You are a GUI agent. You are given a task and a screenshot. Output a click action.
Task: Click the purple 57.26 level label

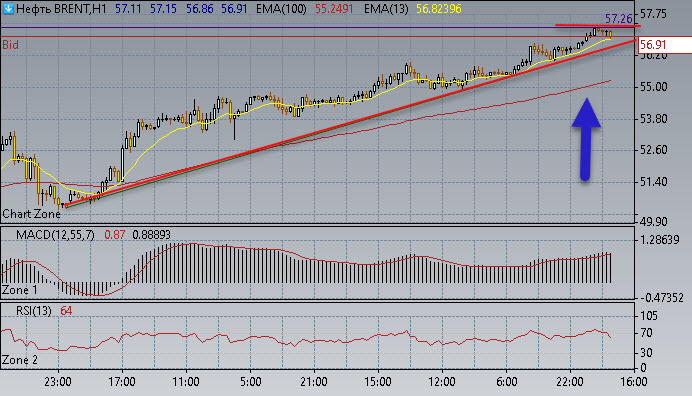(x=619, y=19)
